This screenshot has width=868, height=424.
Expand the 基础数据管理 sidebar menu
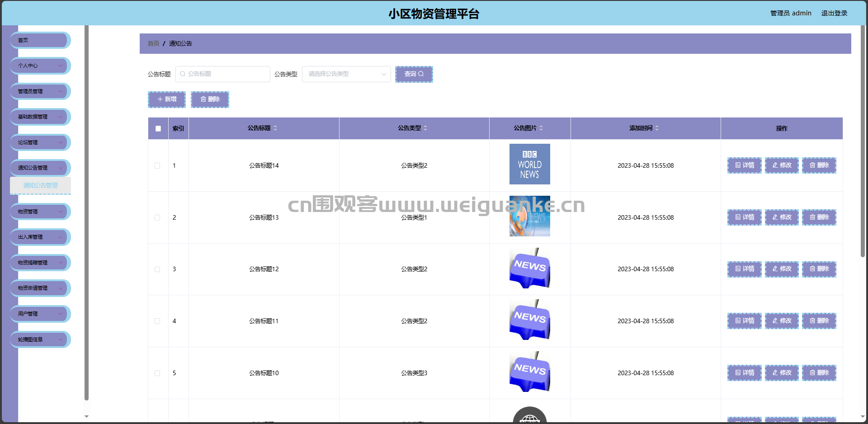(x=40, y=117)
